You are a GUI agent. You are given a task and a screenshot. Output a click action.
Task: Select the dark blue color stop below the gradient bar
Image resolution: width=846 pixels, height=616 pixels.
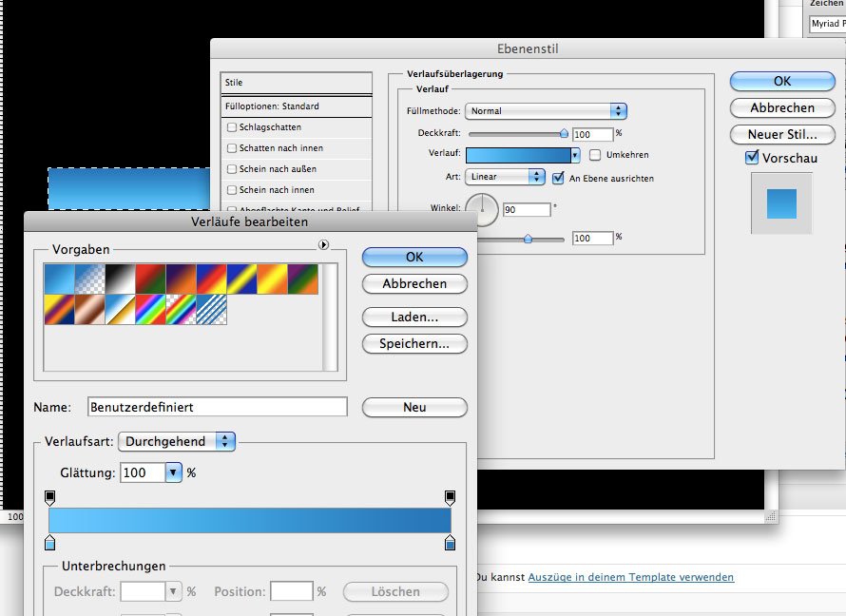tap(450, 543)
